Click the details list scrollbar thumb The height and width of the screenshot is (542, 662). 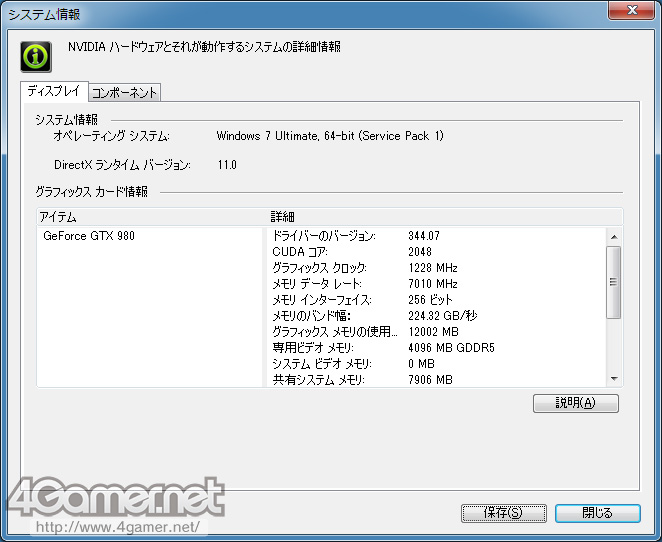pyautogui.click(x=614, y=282)
